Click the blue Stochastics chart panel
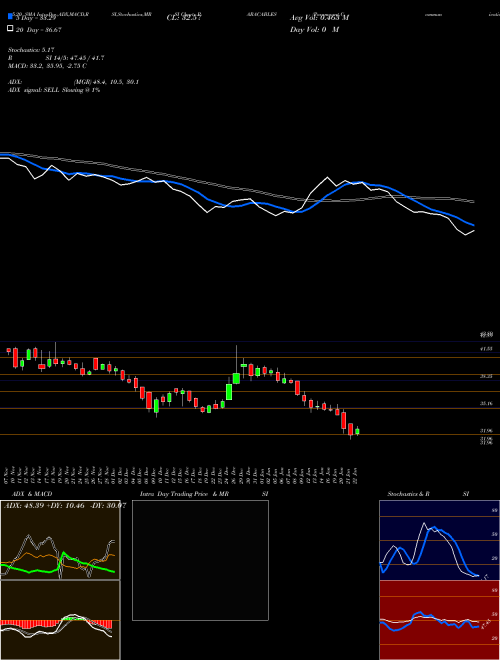 click(439, 540)
